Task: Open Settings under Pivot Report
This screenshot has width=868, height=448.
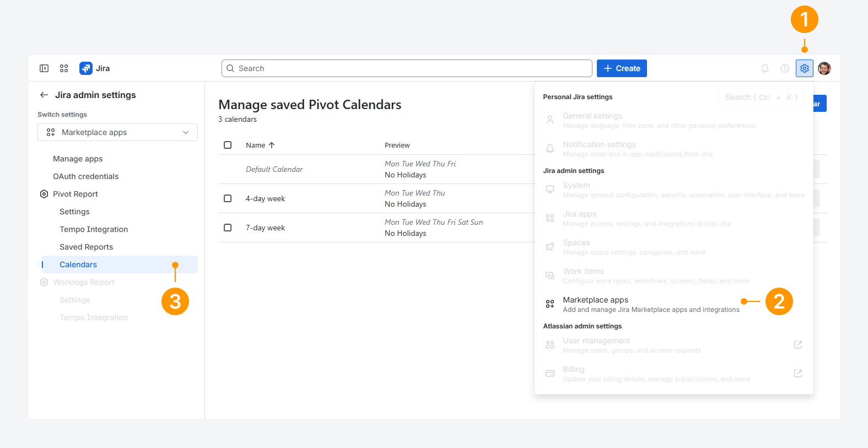Action: tap(74, 212)
